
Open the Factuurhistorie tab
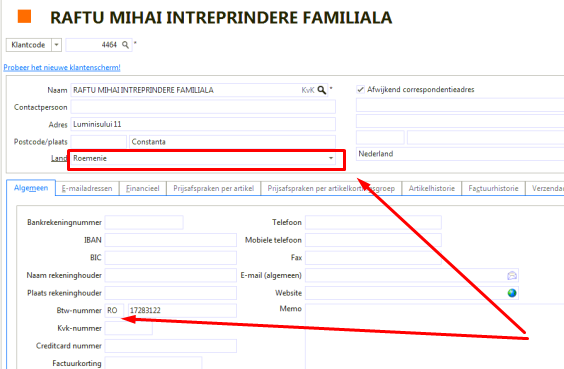(x=494, y=188)
